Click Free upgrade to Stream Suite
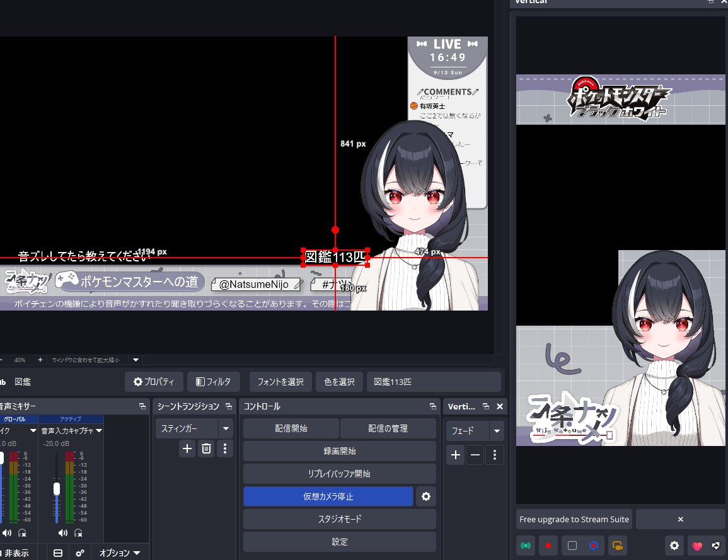 point(574,519)
